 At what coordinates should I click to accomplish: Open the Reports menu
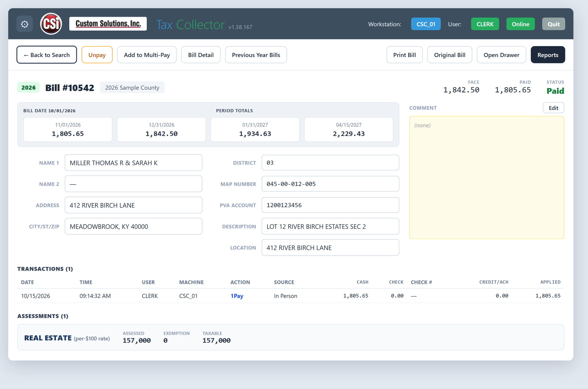coord(548,55)
